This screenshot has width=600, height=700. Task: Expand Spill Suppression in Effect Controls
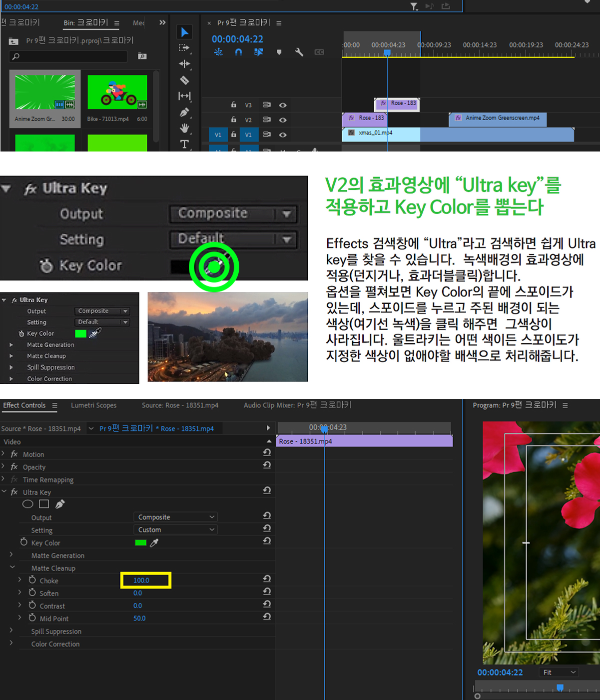pos(11,630)
